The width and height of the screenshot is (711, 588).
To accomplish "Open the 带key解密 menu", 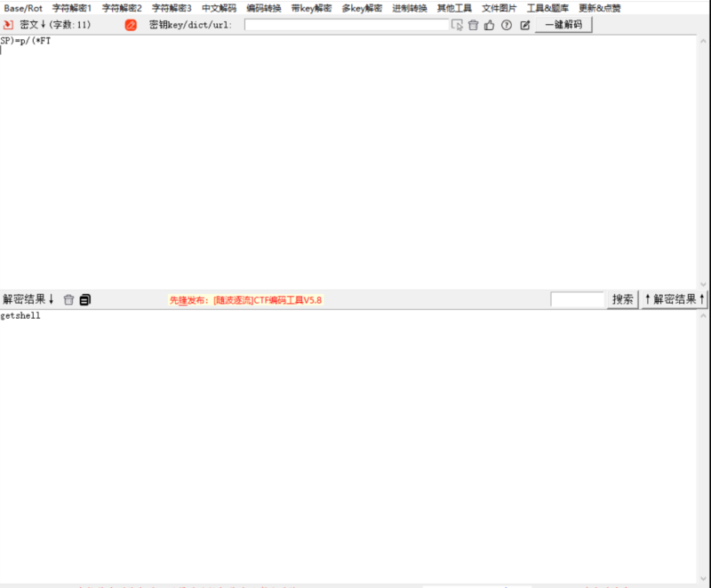I will tap(313, 7).
